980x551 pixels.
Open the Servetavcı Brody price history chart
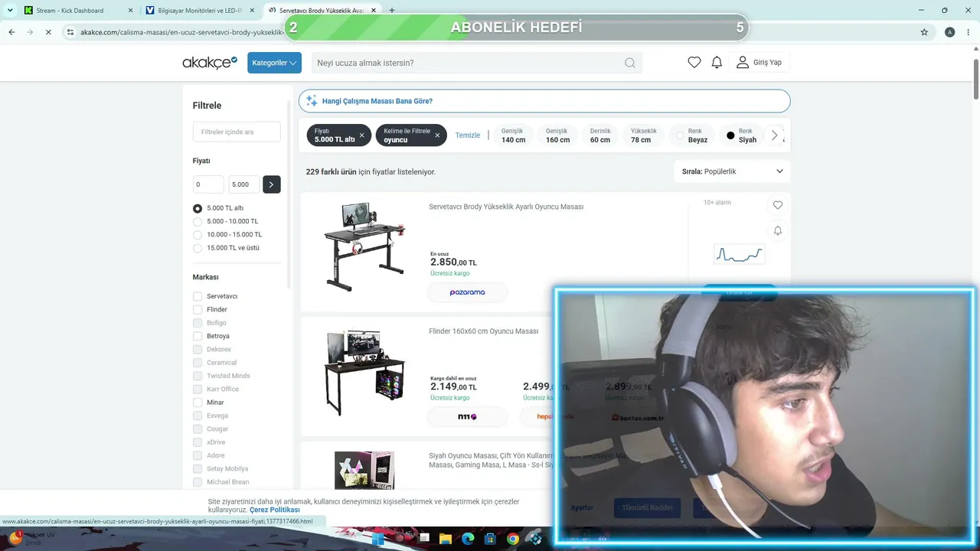(x=739, y=254)
